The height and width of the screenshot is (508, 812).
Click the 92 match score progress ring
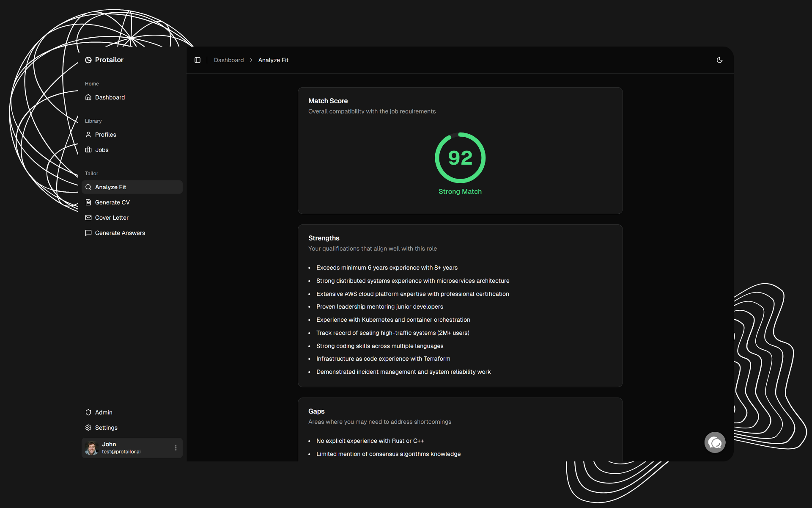tap(460, 158)
